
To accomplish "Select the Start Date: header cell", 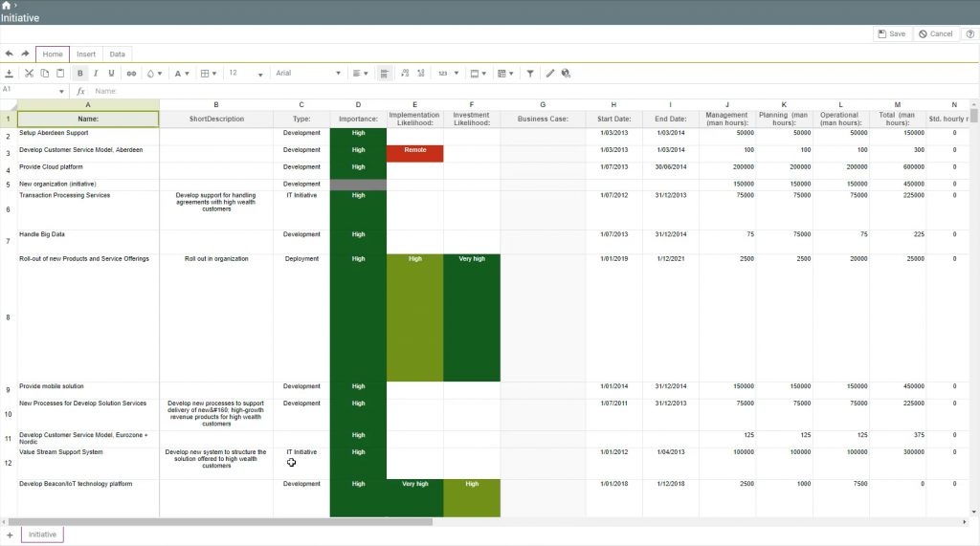I will click(x=613, y=119).
